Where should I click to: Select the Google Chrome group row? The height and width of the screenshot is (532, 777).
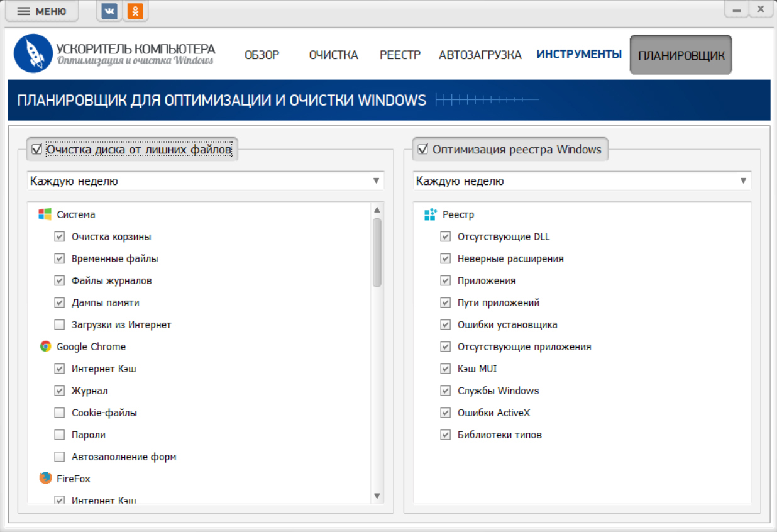tap(199, 346)
